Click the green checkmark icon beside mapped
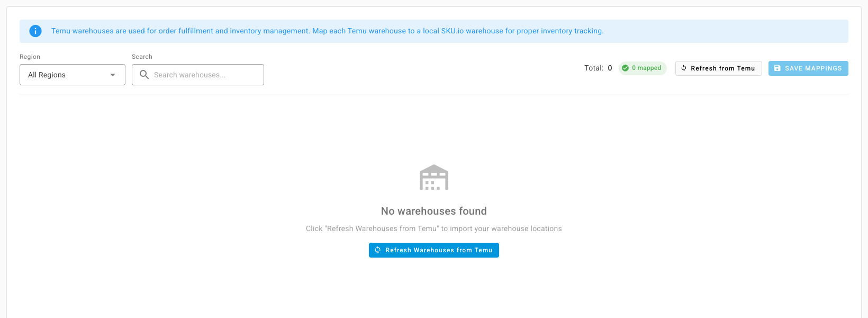This screenshot has height=318, width=868. 626,68
